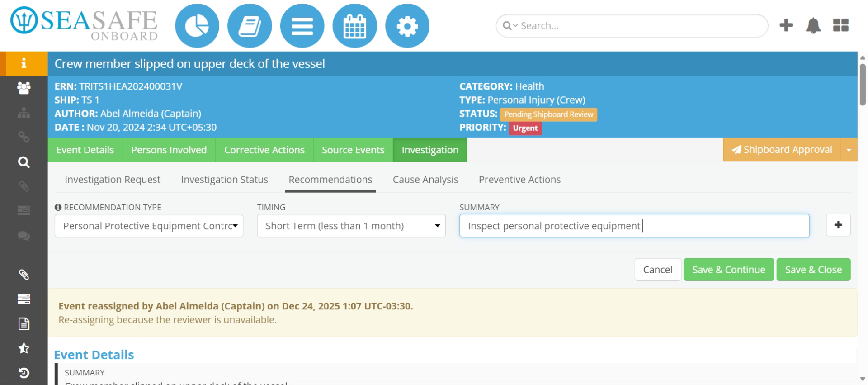The height and width of the screenshot is (385, 868).
Task: Add another recommendation with plus button
Action: click(838, 225)
